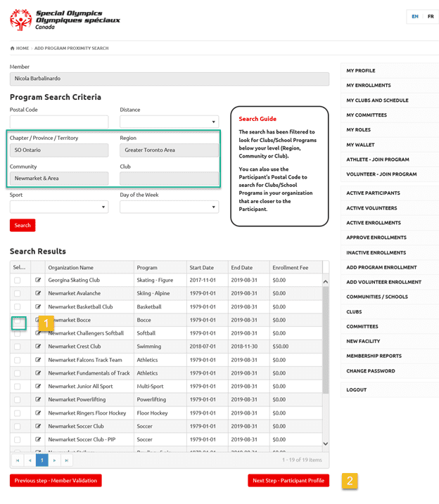Open My Clubs and Schedule
439x504 pixels.
click(377, 101)
